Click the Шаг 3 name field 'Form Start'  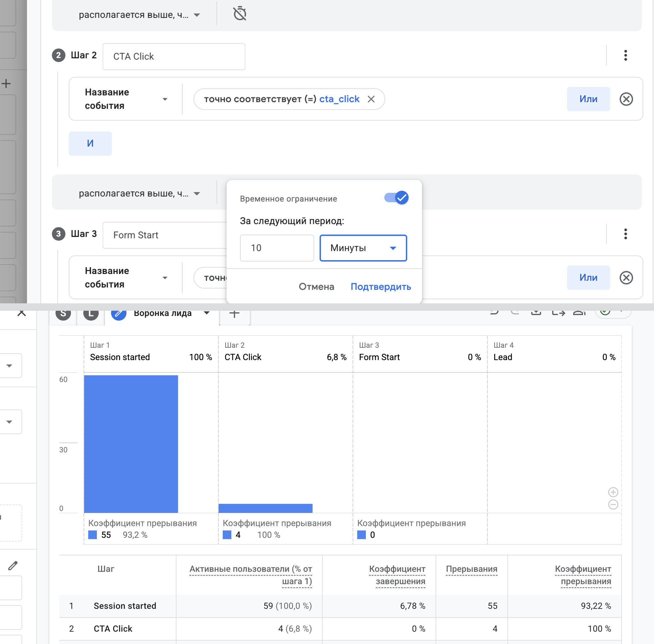click(165, 235)
